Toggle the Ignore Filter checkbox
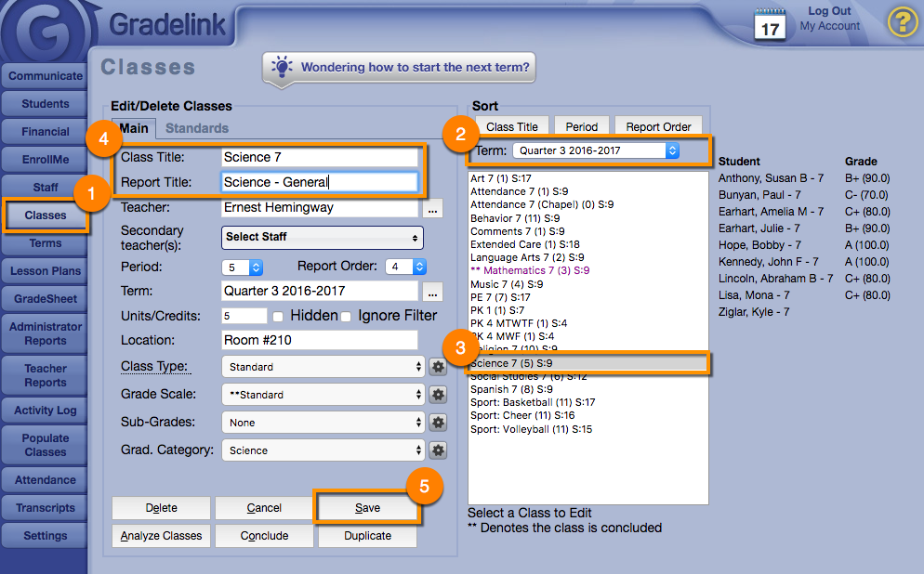 click(x=346, y=317)
